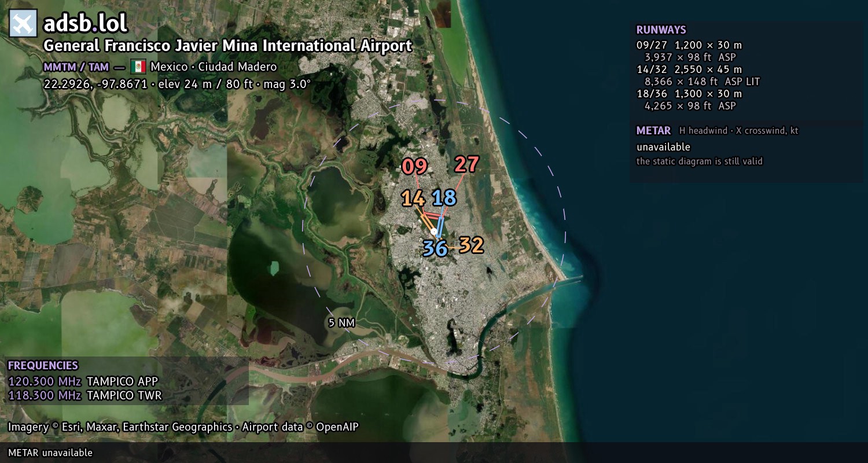Click the General Francisco Javier Mina International Airport heading
The image size is (868, 463).
click(228, 46)
